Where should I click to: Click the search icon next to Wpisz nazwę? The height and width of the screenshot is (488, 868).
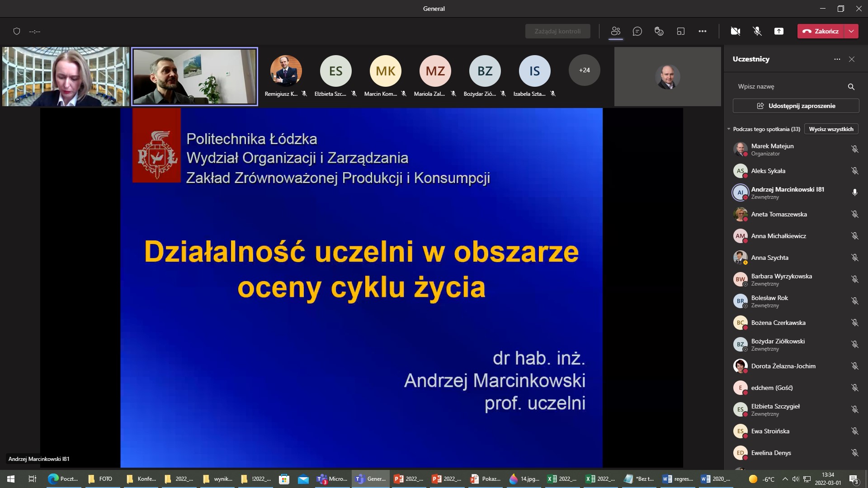(851, 86)
